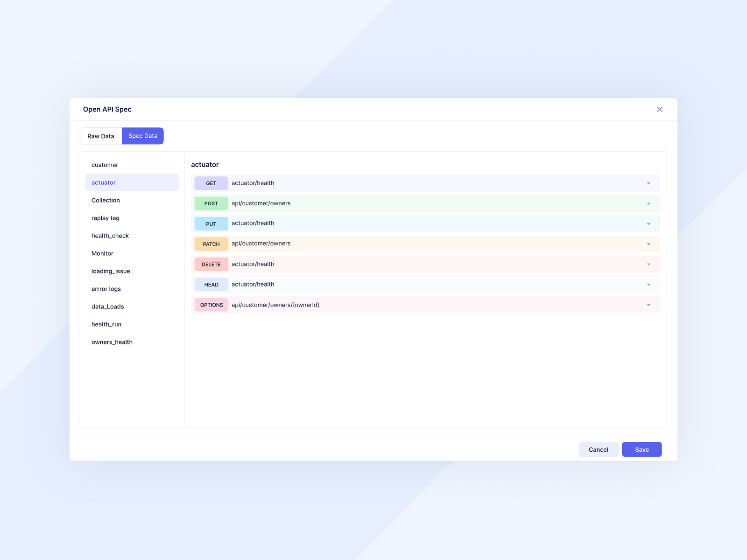Expand the PATCH api/customer/owners row arrow
This screenshot has width=747, height=560.
648,244
